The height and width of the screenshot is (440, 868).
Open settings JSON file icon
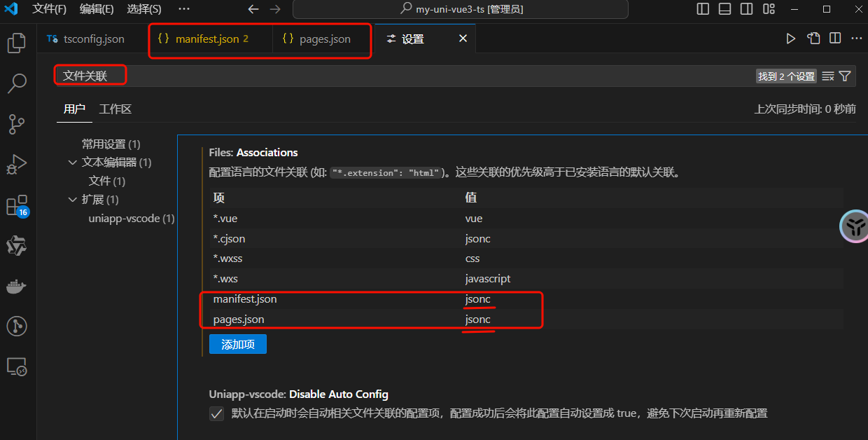click(x=813, y=39)
